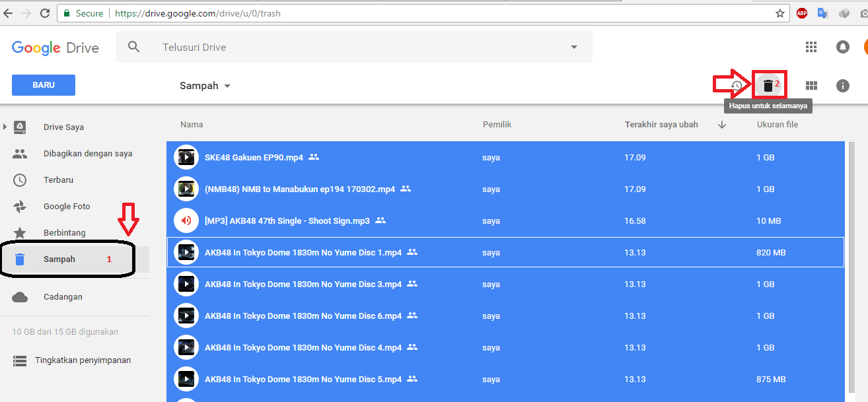Click the Drive Saya drive icon
Screen dimensions: 868x402
tap(20, 127)
